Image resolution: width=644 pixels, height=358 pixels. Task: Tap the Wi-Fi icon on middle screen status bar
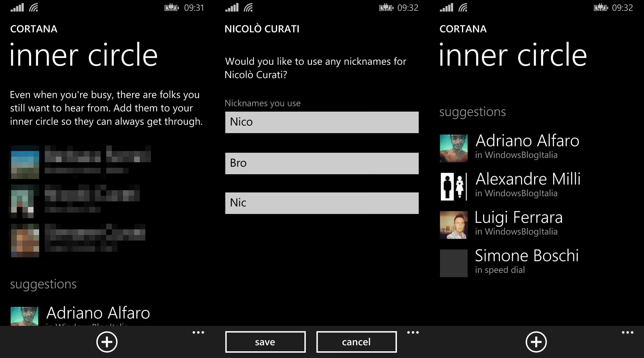pos(248,8)
